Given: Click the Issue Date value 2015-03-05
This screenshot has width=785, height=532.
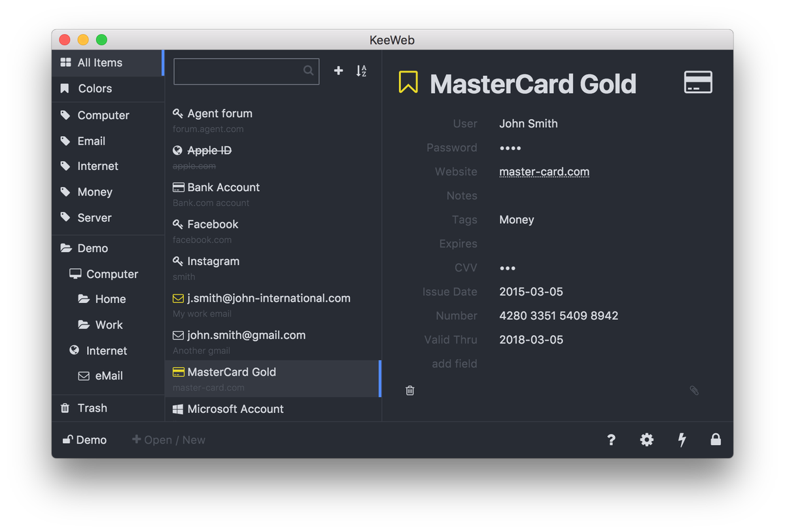Looking at the screenshot, I should (531, 292).
